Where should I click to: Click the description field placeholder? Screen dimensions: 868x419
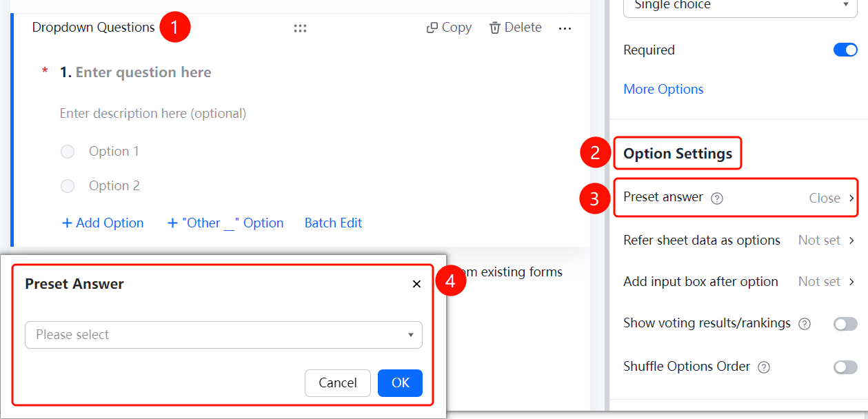coord(153,113)
